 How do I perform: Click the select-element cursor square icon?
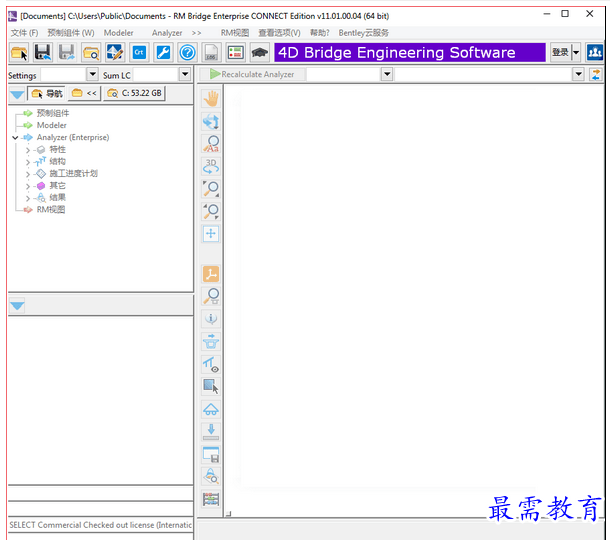[211, 386]
